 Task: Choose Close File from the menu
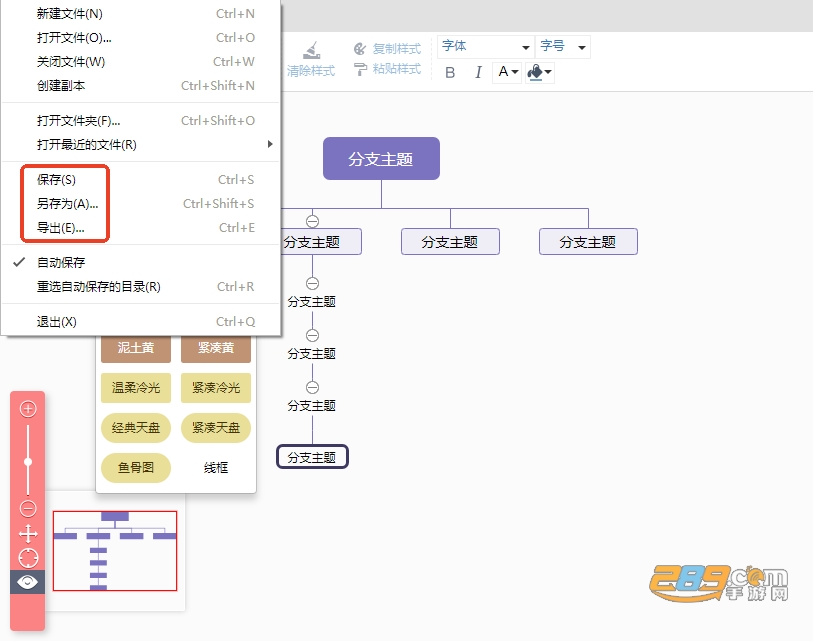pyautogui.click(x=141, y=61)
